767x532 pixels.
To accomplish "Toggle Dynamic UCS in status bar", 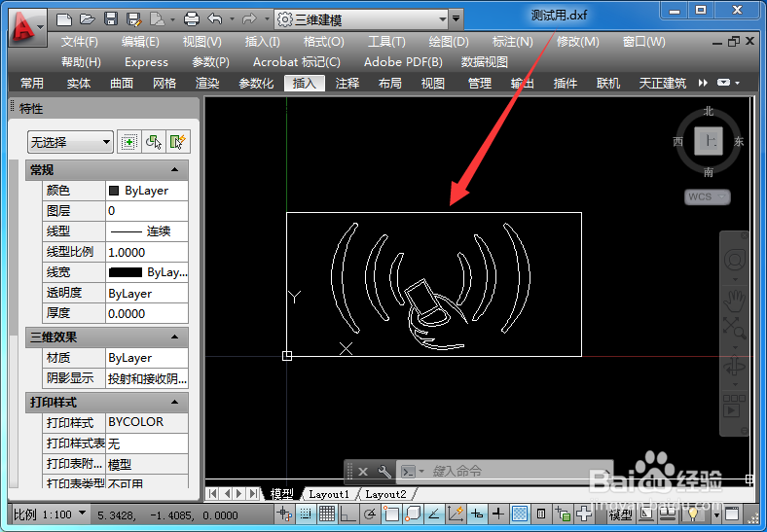I will pyautogui.click(x=456, y=514).
